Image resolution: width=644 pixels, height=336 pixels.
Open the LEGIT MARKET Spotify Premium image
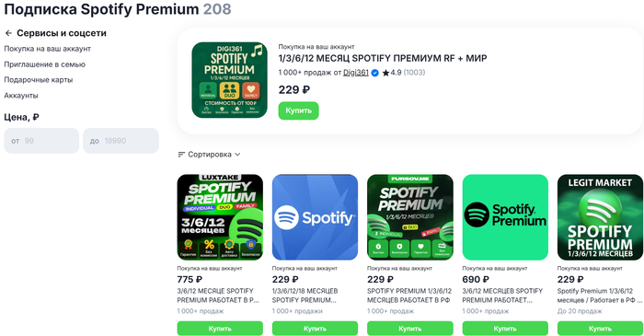(x=600, y=217)
